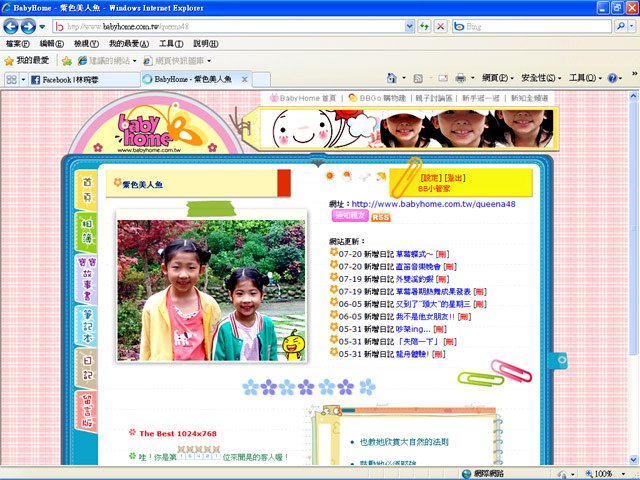The image size is (640, 480).
Task: Open 網頁快訊圖庫 web slice gallery
Action: click(x=177, y=61)
